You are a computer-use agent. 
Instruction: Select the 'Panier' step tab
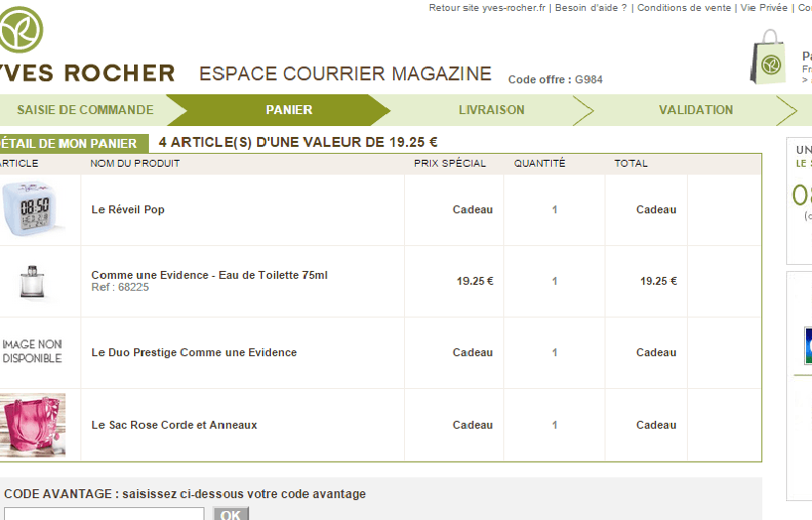[289, 110]
